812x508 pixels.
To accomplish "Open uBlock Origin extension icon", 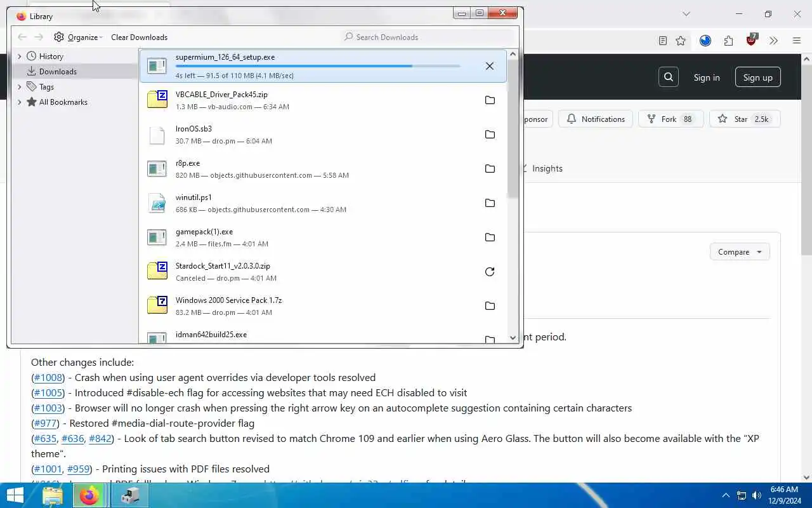I will 752,41.
